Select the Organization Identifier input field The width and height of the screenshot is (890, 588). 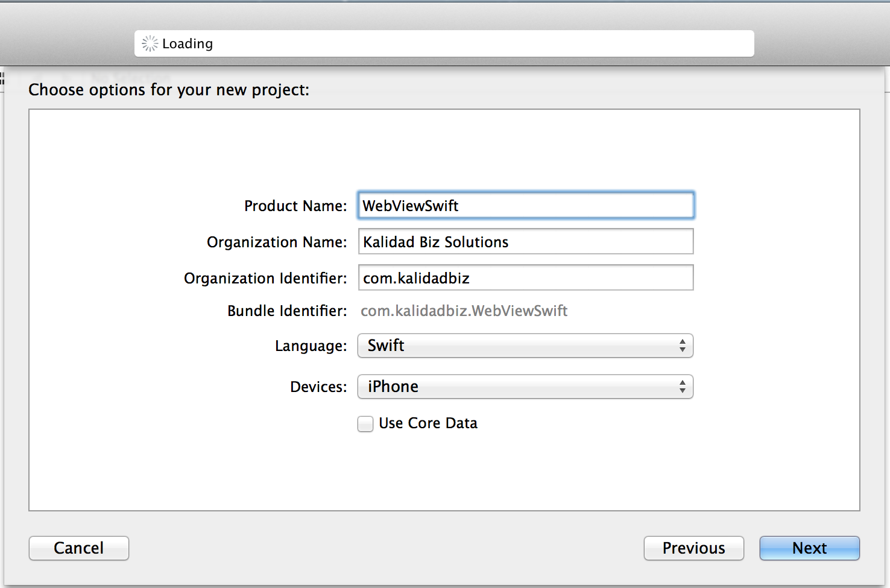525,278
